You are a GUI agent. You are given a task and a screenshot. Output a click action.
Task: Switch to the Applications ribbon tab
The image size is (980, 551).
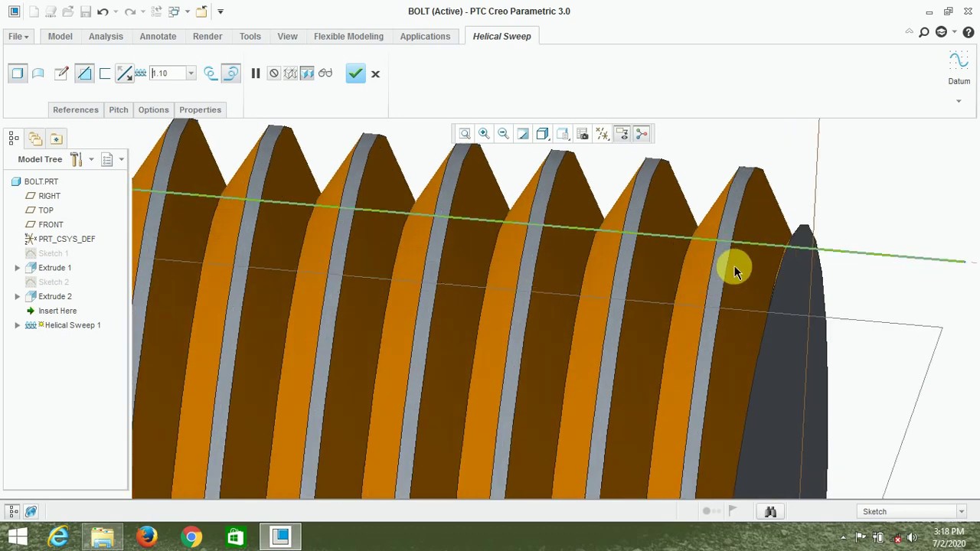click(425, 36)
